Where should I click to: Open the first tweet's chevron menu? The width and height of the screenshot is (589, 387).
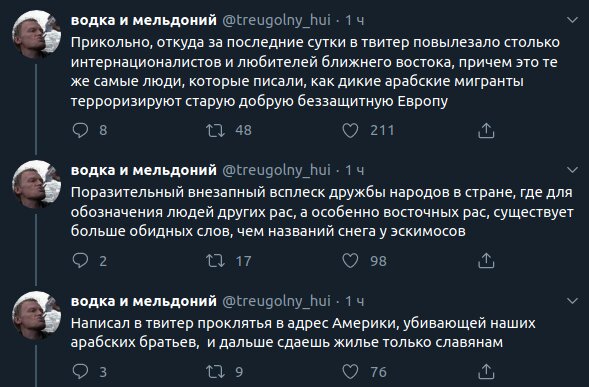point(572,20)
